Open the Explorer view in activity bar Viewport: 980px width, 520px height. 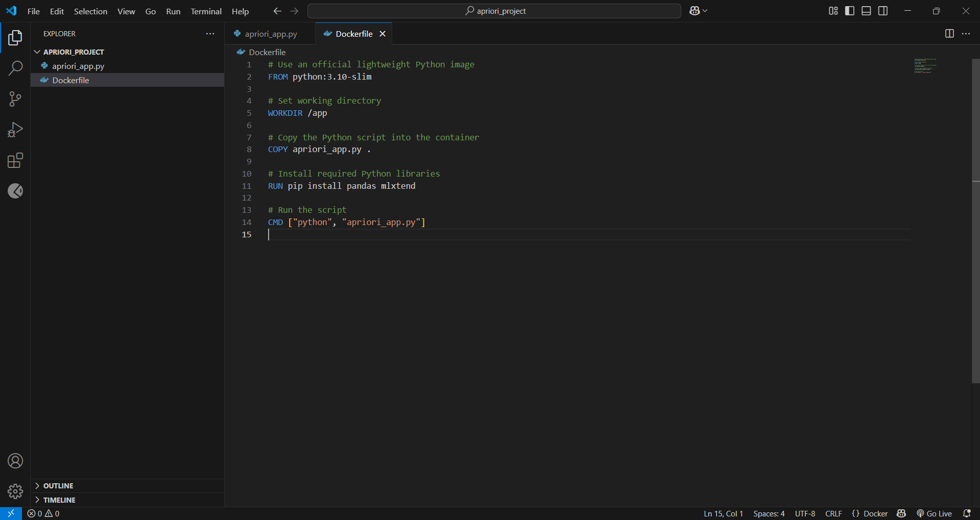15,38
